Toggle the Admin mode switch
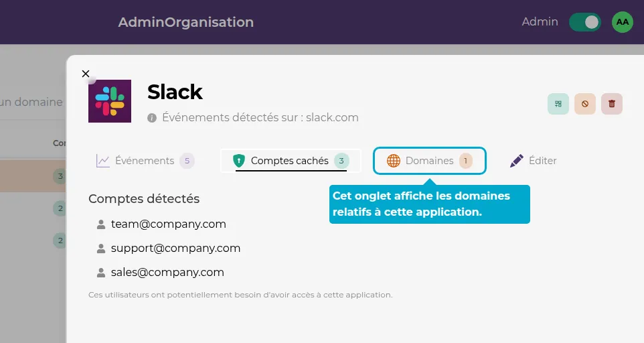This screenshot has height=343, width=644. 585,22
